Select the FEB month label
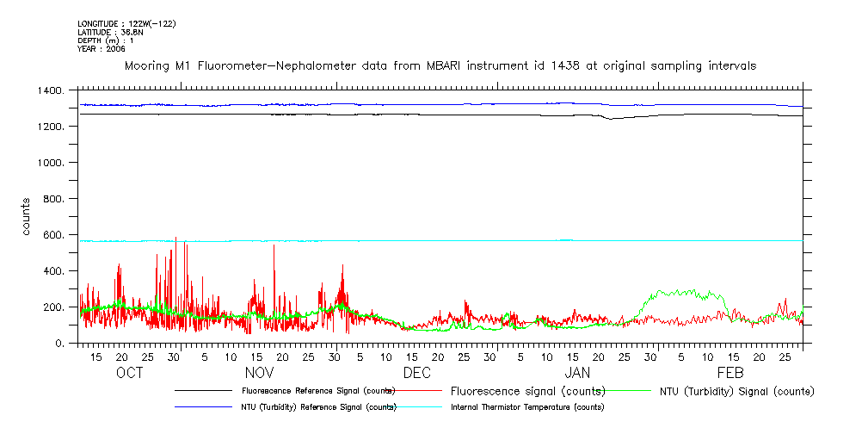868x434 pixels. point(730,373)
